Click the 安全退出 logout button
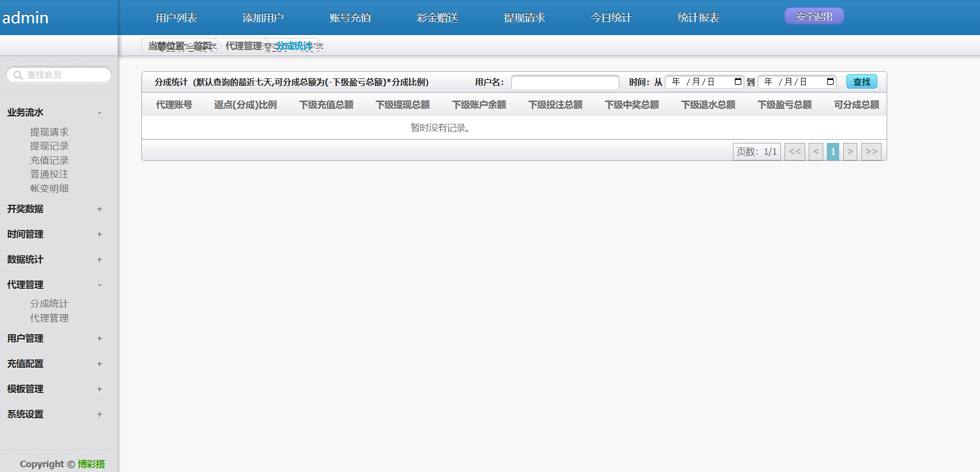The height and width of the screenshot is (472, 980). click(814, 17)
